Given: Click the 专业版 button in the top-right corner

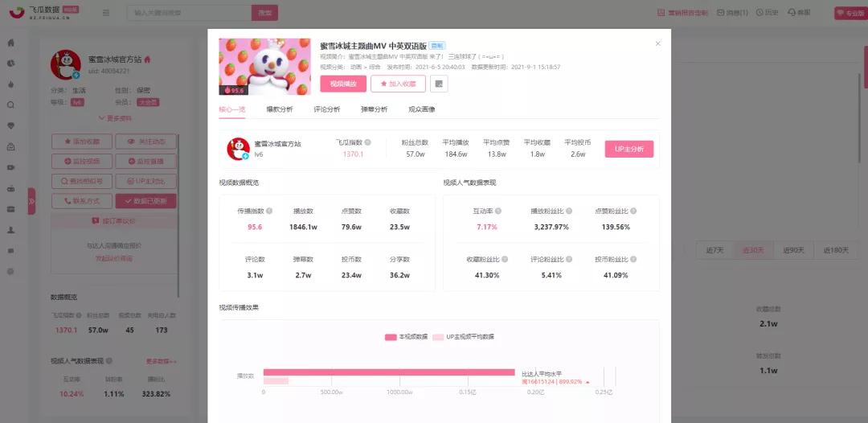Looking at the screenshot, I should (850, 13).
